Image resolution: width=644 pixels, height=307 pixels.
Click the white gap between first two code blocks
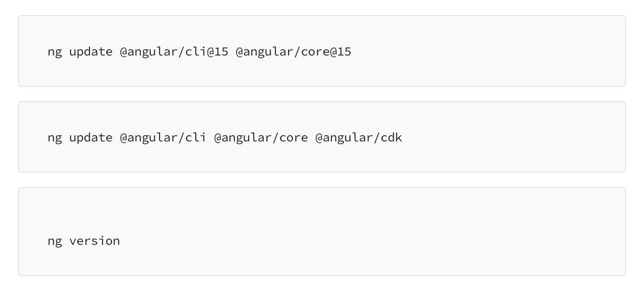coord(322,94)
